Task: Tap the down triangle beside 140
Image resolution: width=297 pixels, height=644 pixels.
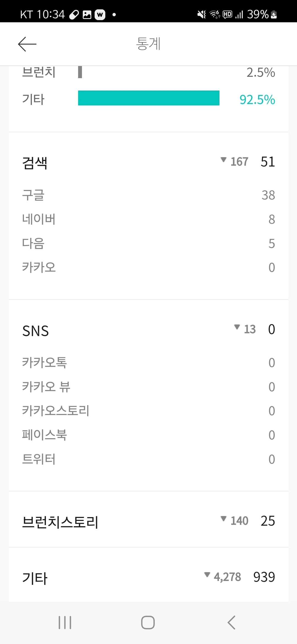Action: click(x=224, y=519)
